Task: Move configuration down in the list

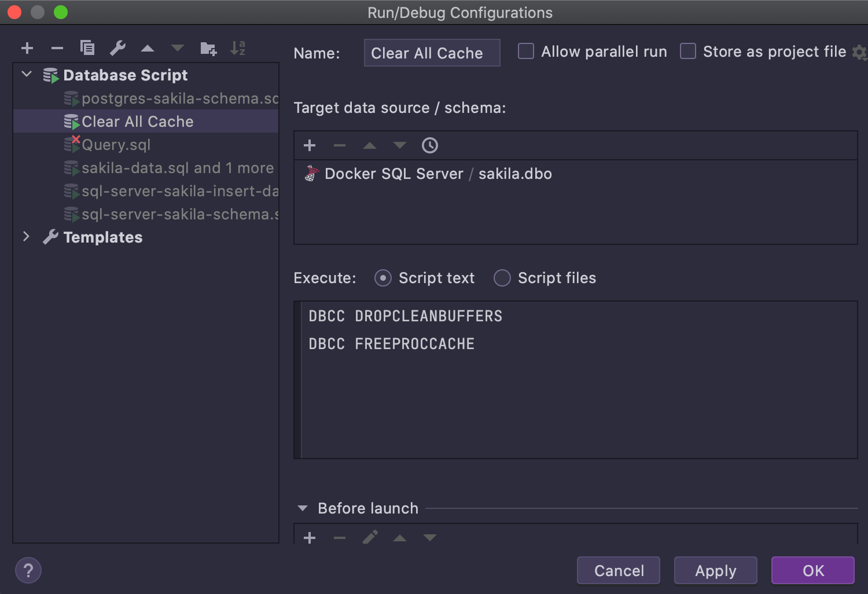Action: point(178,48)
